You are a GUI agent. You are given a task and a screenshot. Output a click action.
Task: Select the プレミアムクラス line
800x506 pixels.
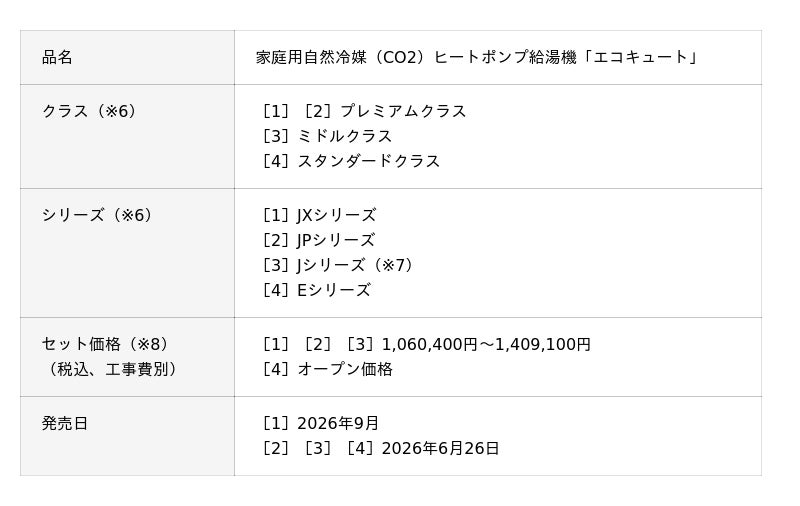click(x=403, y=111)
